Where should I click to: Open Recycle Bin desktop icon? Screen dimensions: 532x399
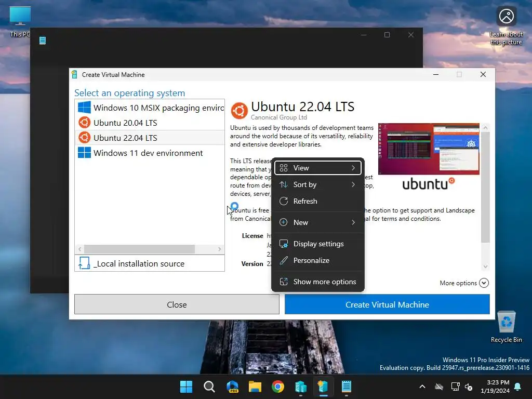point(506,327)
